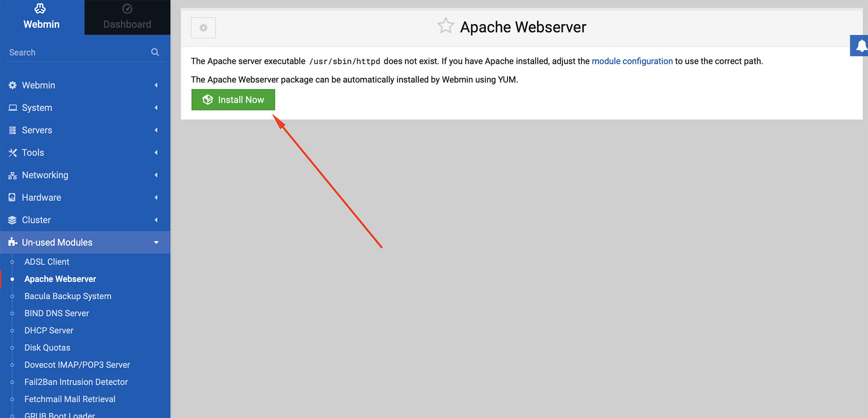Select Apache Webserver in the sidebar
Viewport: 868px width, 418px height.
click(x=60, y=279)
